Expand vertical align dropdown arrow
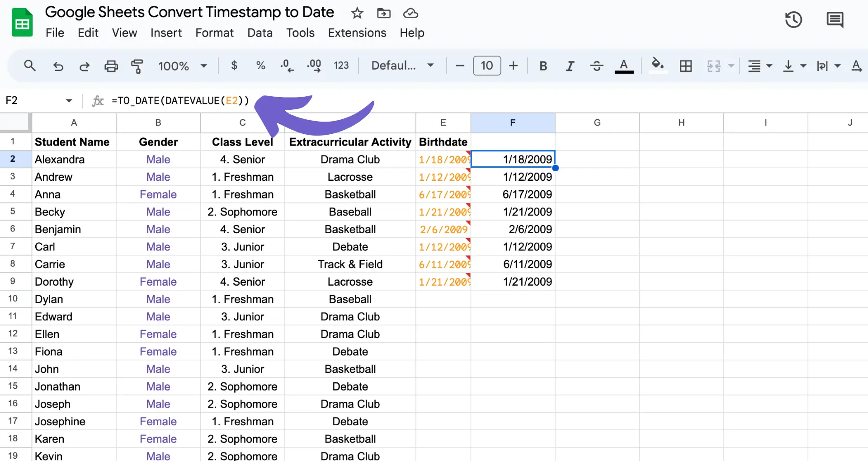This screenshot has height=461, width=868. point(803,66)
